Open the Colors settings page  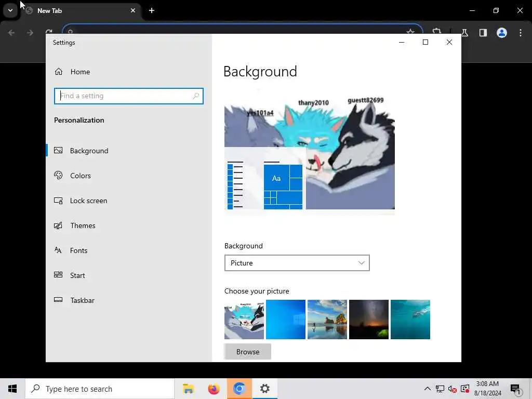click(129, 176)
